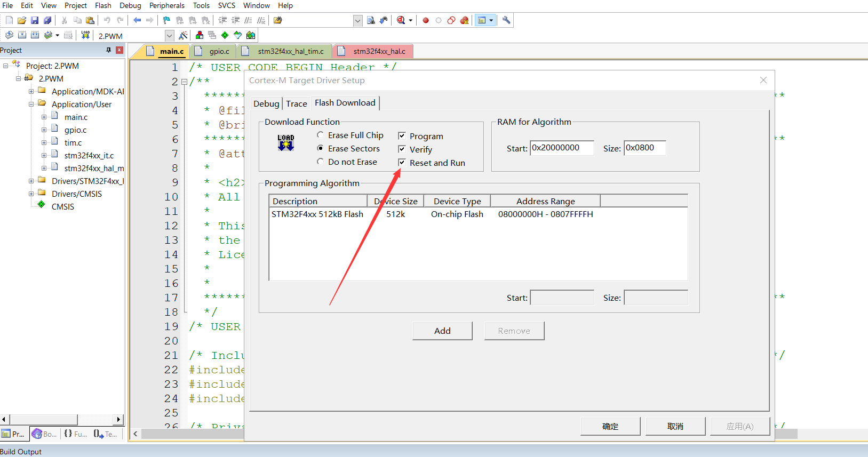Viewport: 868px width, 457px height.
Task: Click the New file icon
Action: click(9, 20)
